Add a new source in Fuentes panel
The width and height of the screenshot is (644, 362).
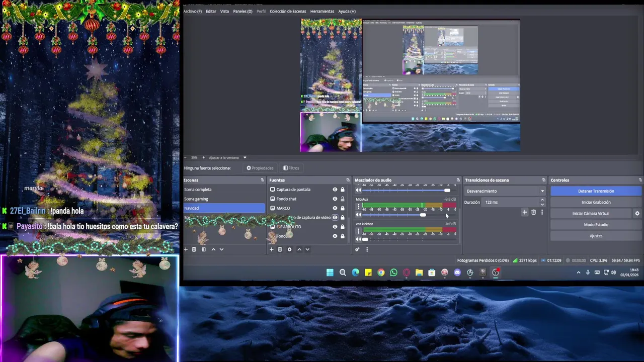coord(272,249)
